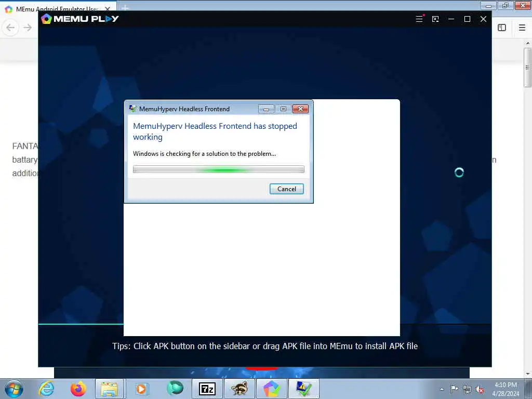
Task: Open Firefox from the taskbar
Action: pyautogui.click(x=78, y=389)
